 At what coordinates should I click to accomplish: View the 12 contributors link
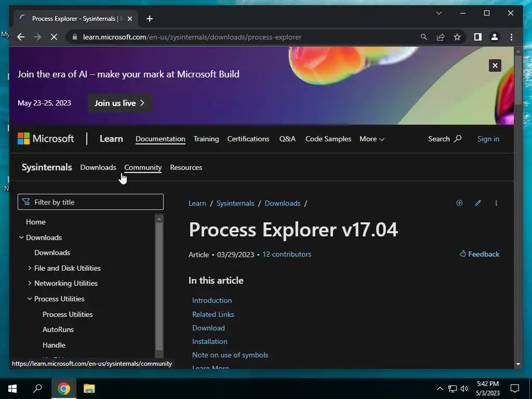(x=287, y=254)
